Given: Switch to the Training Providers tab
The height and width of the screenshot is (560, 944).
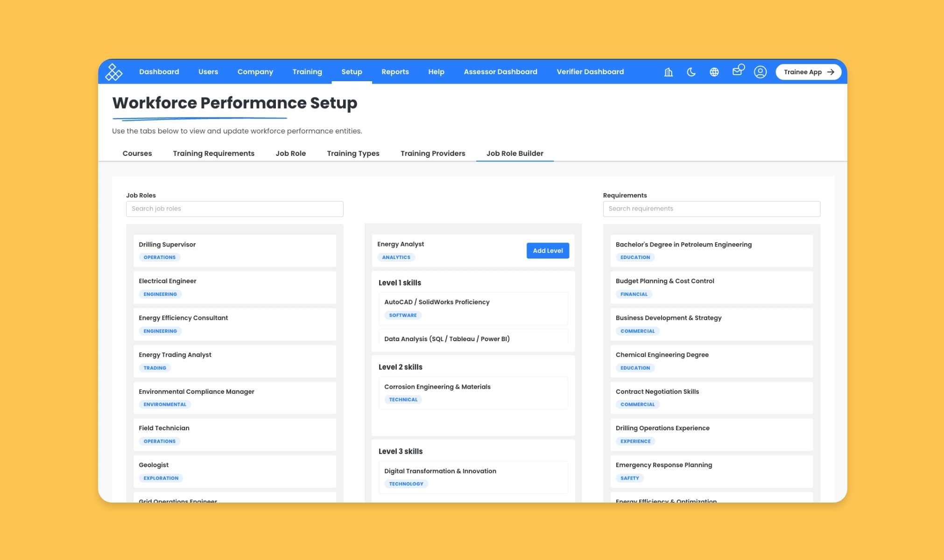Looking at the screenshot, I should (x=432, y=153).
